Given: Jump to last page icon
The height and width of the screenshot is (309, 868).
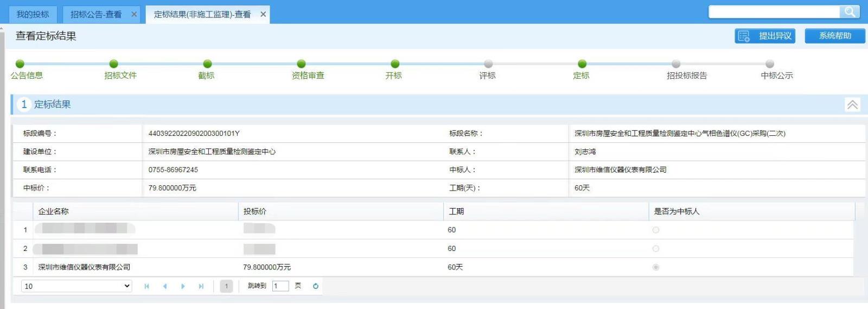Looking at the screenshot, I should [x=201, y=286].
